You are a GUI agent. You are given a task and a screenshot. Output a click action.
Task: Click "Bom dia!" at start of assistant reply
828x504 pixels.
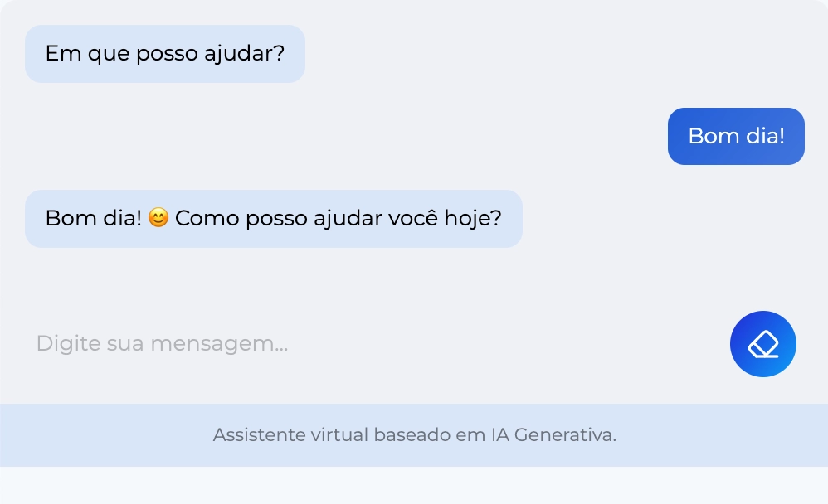tap(93, 219)
